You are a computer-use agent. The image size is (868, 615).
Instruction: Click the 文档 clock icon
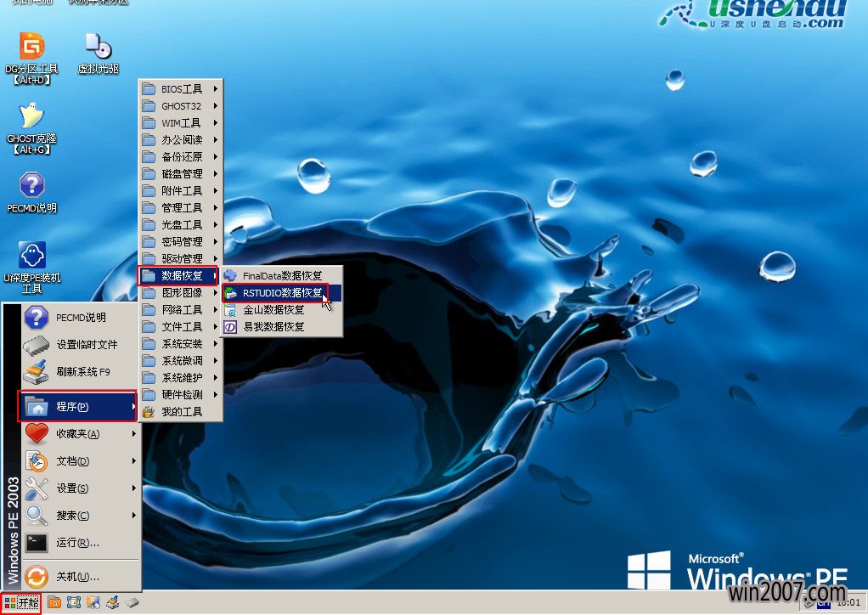click(37, 461)
